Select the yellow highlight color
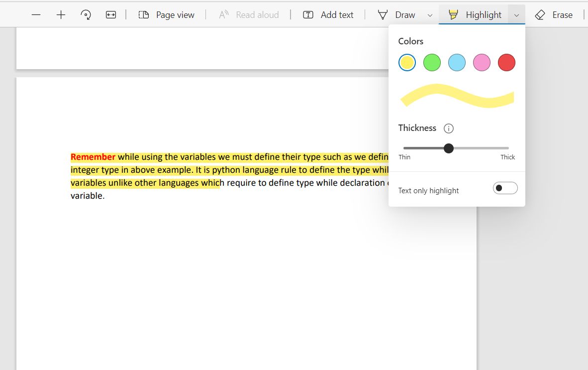Screen dimensions: 588x370 coord(407,63)
